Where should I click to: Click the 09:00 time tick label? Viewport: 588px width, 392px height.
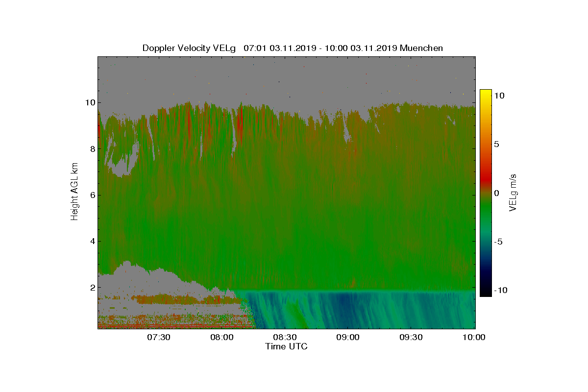[x=348, y=338]
